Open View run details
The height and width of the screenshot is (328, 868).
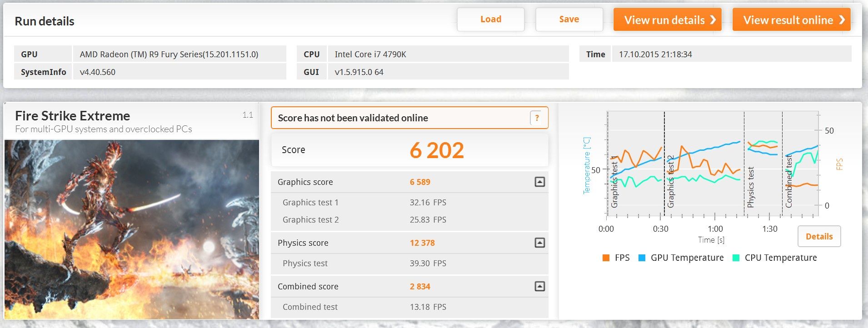click(x=667, y=20)
